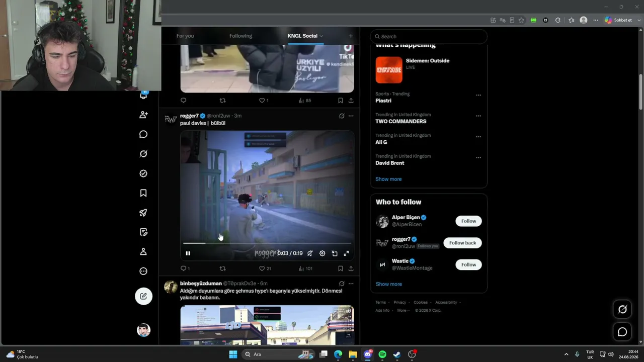Open the account avatar in the sidebar
The image size is (644, 362).
pyautogui.click(x=143, y=330)
